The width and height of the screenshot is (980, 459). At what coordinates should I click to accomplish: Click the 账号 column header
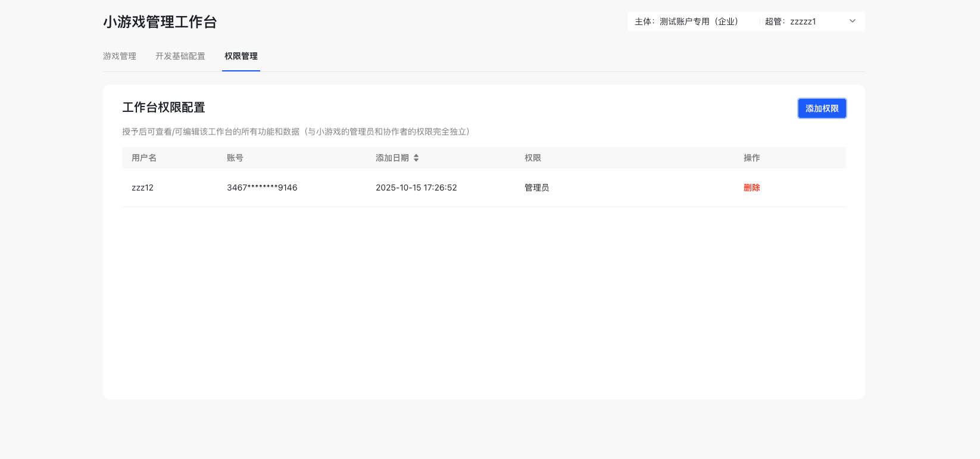[235, 158]
